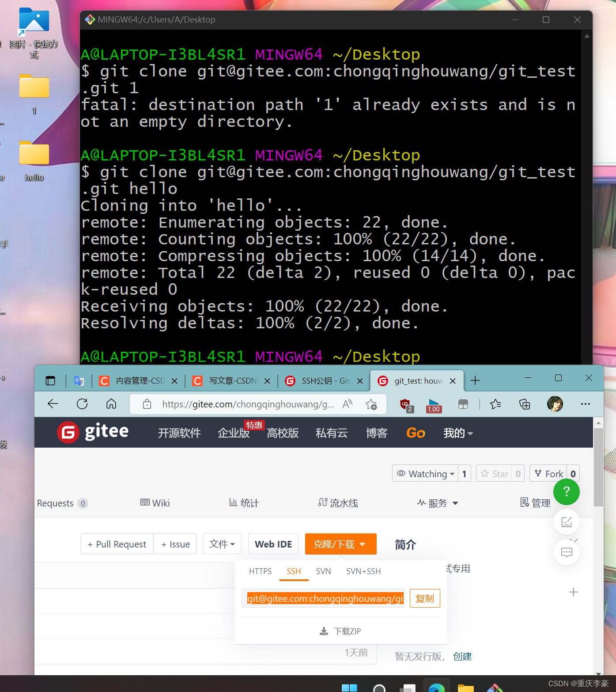Open the uBlock shield extension
Image resolution: width=616 pixels, height=692 pixels.
(x=406, y=405)
